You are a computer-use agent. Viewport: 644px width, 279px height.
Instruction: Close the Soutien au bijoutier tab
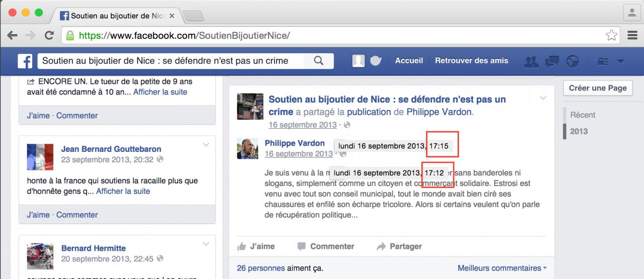pyautogui.click(x=172, y=16)
